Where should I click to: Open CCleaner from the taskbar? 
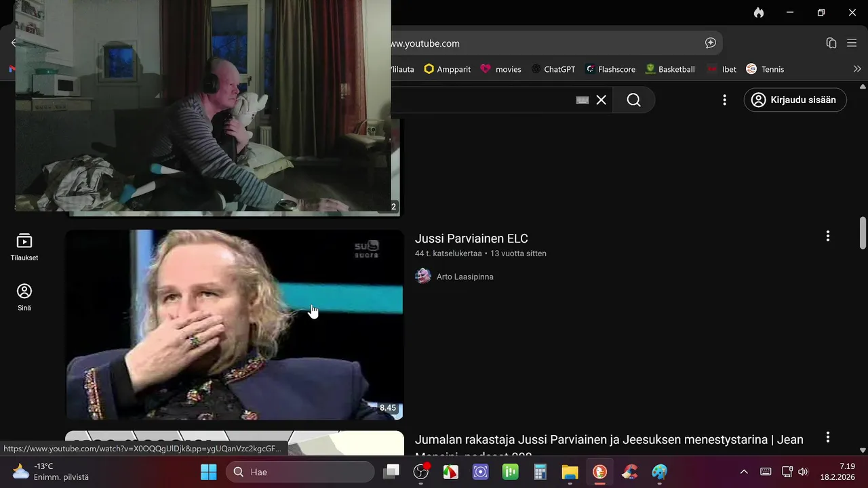click(629, 472)
